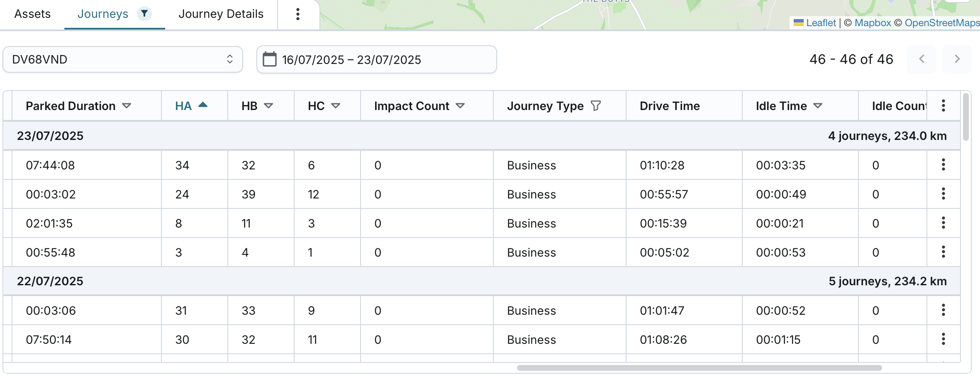
Task: Toggle sort on the Impact Count column
Action: 460,106
